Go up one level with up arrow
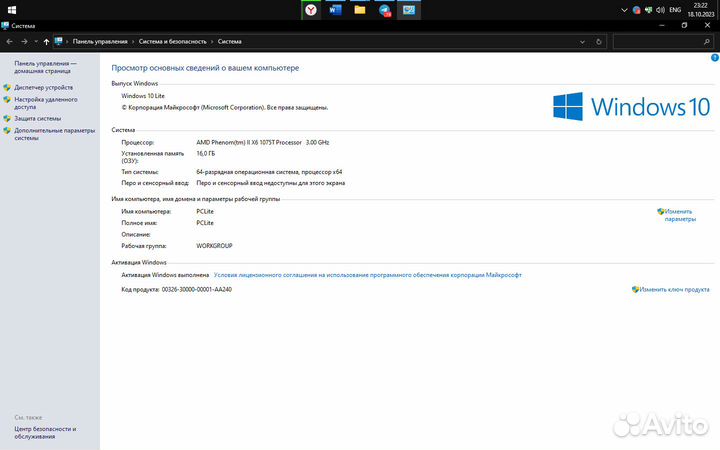The height and width of the screenshot is (450, 720). point(46,41)
